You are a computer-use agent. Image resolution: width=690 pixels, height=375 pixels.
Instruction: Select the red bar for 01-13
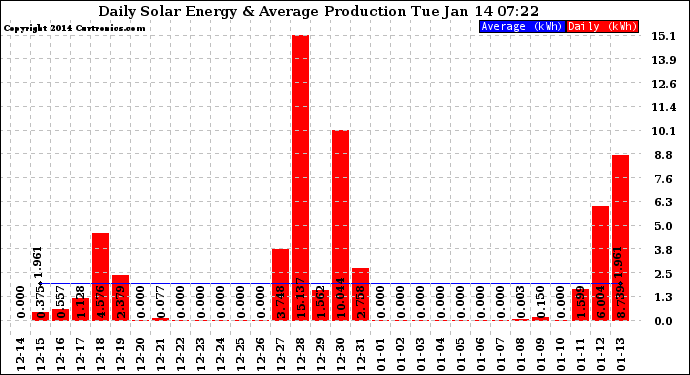[620, 238]
